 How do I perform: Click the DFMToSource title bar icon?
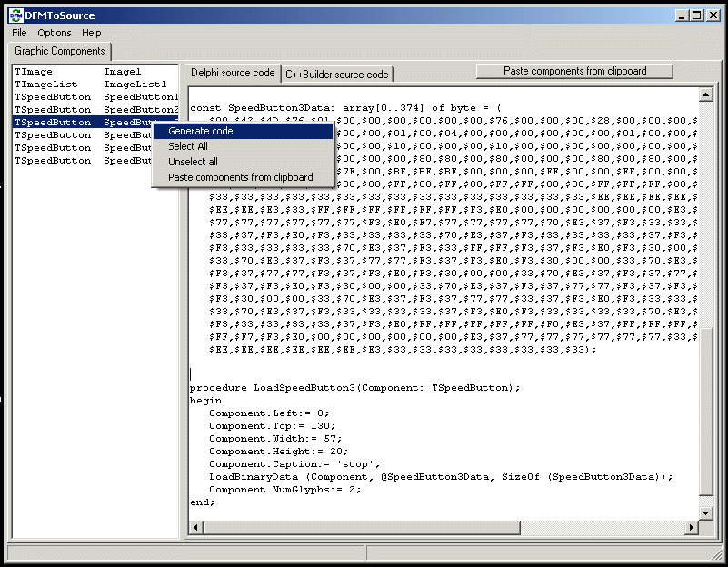(x=15, y=15)
